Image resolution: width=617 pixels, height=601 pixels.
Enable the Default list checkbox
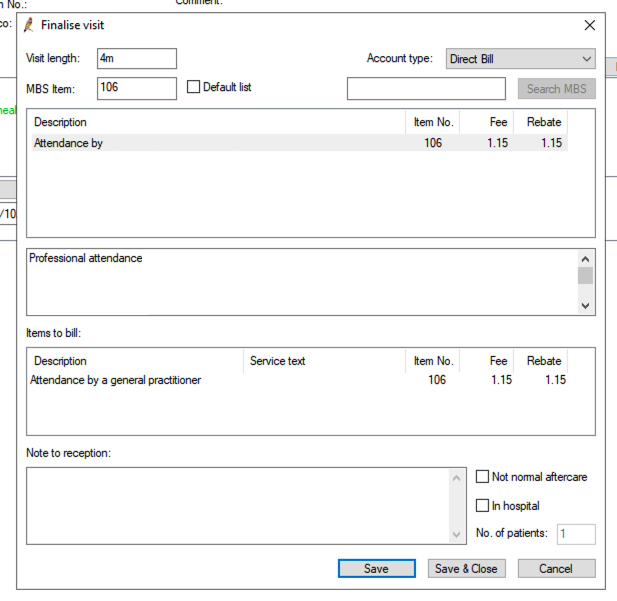[x=194, y=87]
